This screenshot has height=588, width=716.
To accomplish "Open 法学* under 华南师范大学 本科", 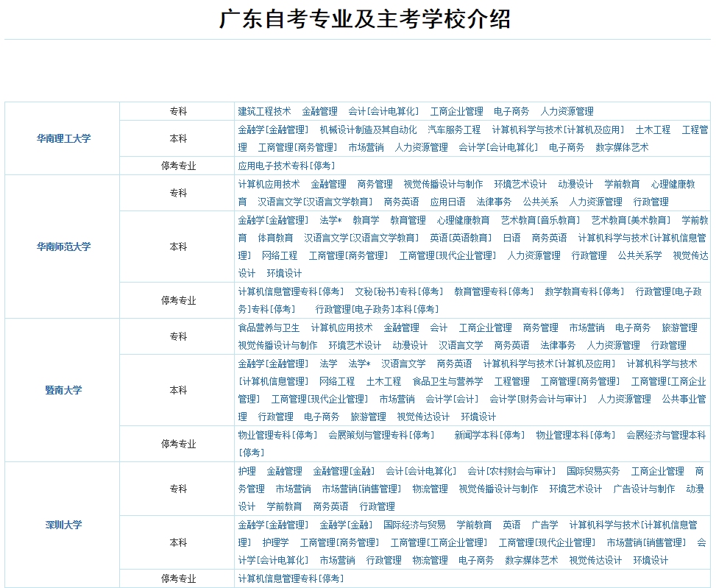I will 330,220.
